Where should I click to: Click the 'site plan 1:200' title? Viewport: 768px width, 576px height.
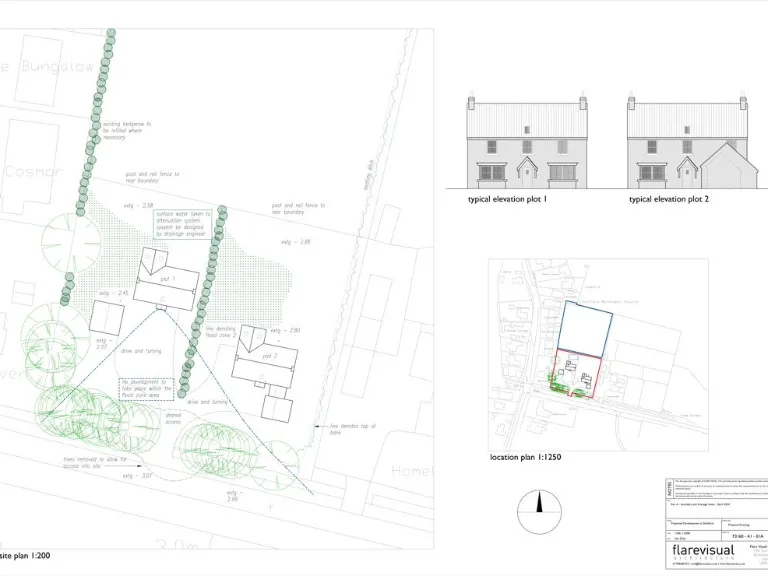(x=24, y=554)
